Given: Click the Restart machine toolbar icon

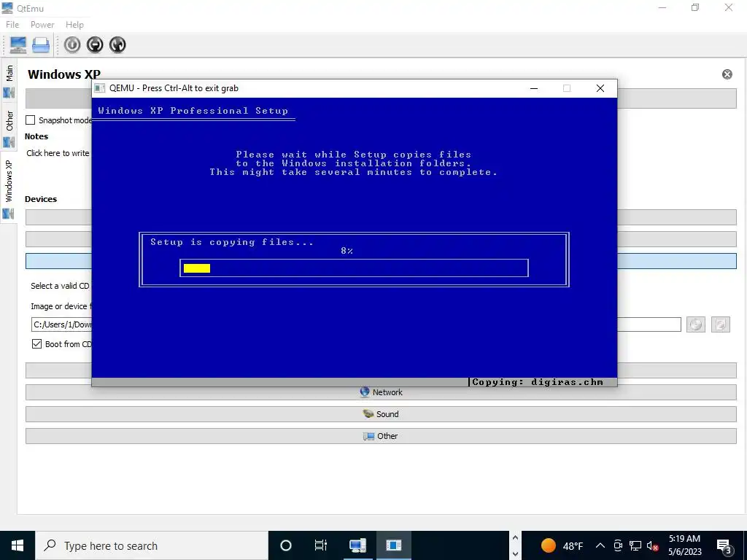Looking at the screenshot, I should (x=117, y=44).
